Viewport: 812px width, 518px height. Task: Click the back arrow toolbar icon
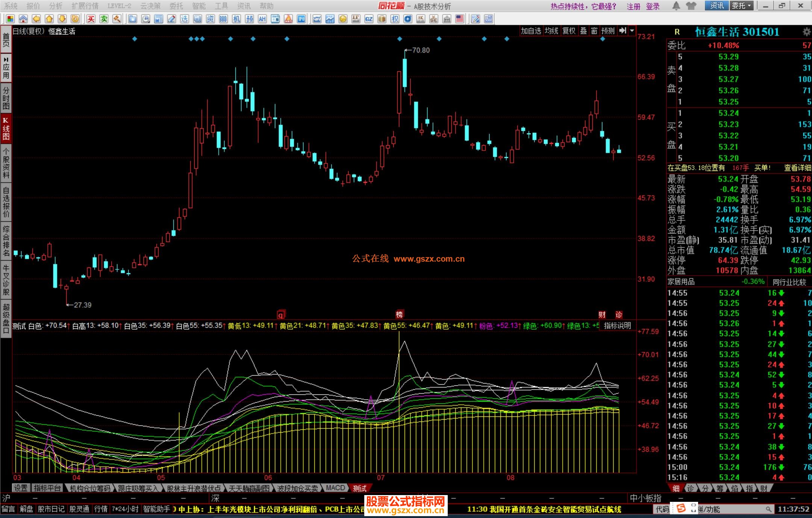pos(36,19)
